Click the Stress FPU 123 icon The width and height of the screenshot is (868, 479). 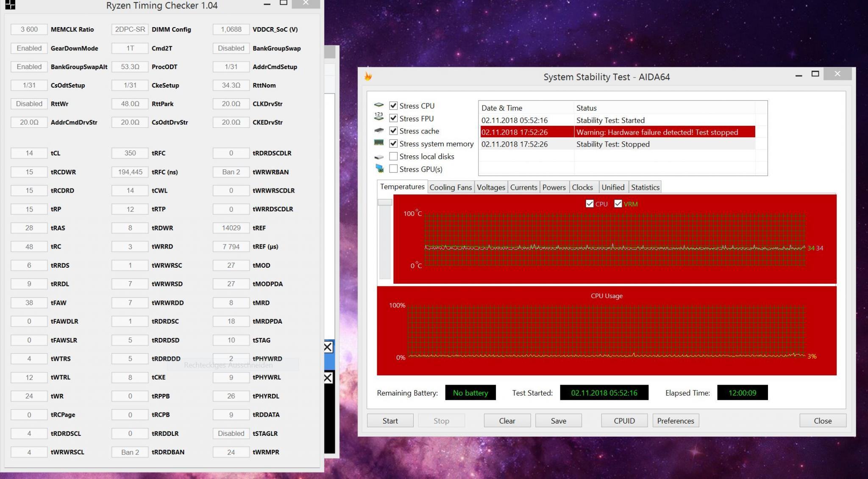(379, 116)
